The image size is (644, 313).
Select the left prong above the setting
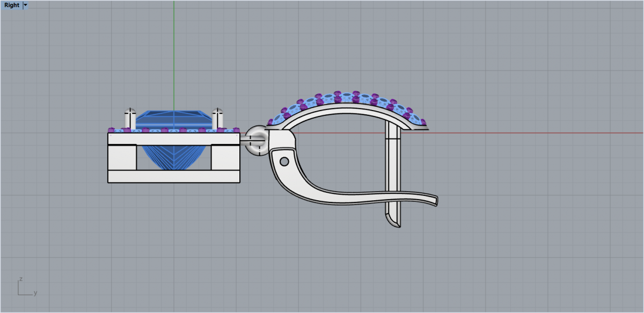click(x=129, y=119)
